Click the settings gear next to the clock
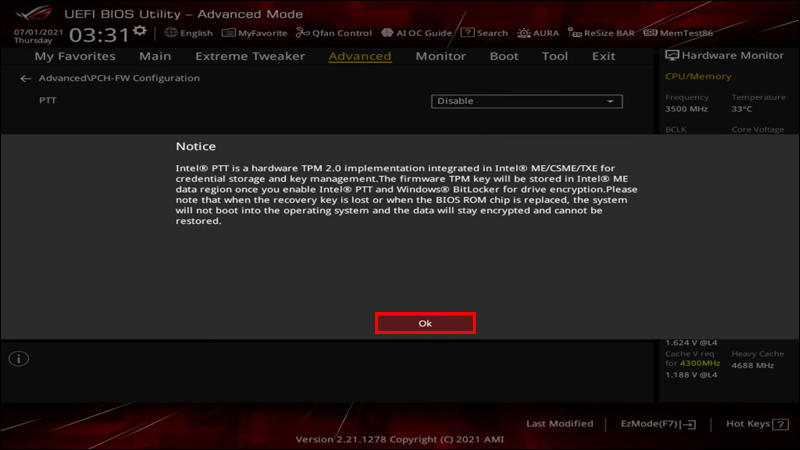 pos(139,31)
